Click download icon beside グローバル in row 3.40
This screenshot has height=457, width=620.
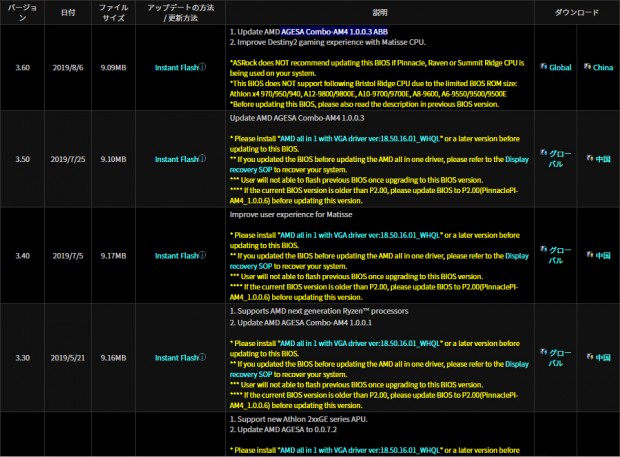point(544,249)
